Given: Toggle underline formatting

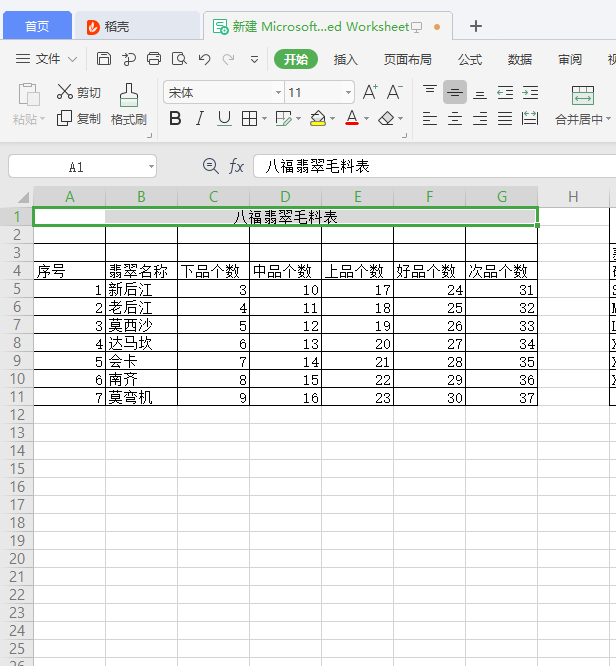Looking at the screenshot, I should [x=224, y=119].
